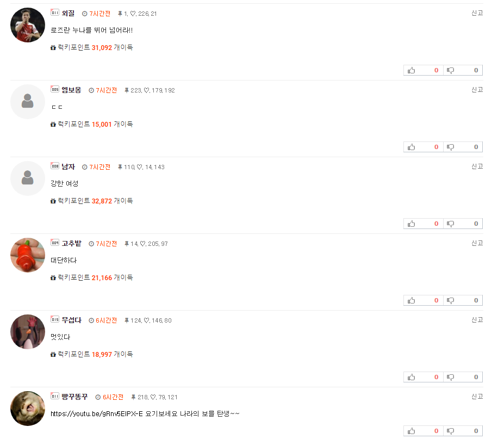504x439 pixels.
Task: Downvote the 무섭다 comment
Action: (x=463, y=377)
